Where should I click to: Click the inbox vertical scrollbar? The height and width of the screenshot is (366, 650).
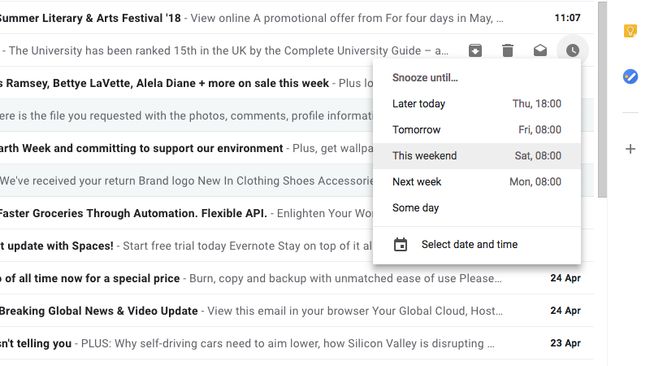point(602,99)
